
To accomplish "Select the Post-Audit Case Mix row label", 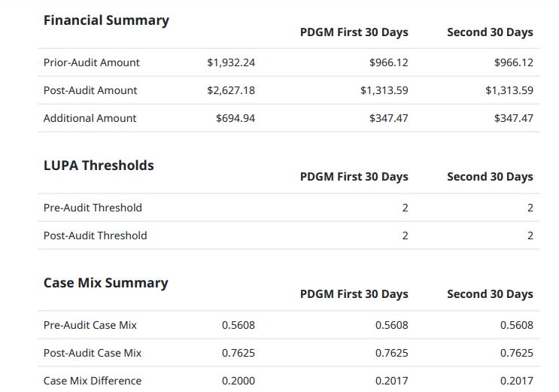I will point(93,353).
